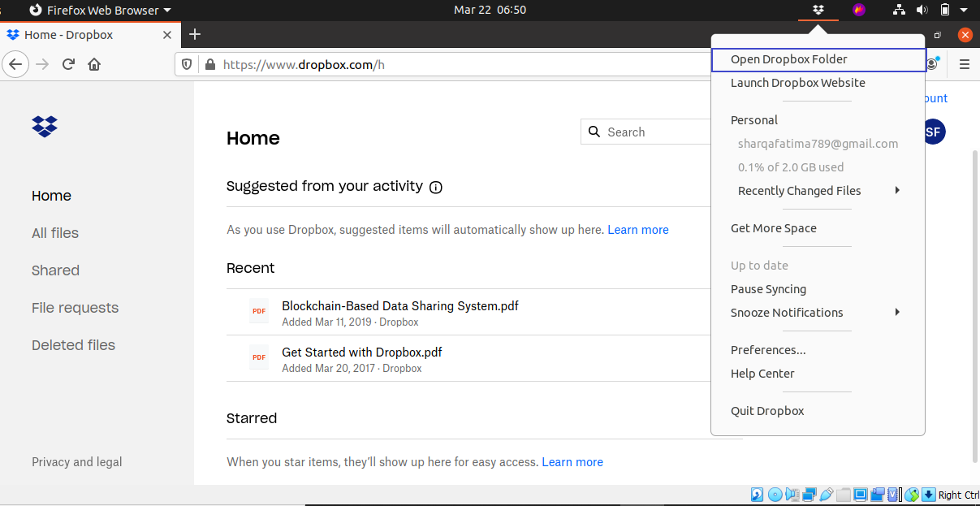
Task: Click the Firefox home icon
Action: [x=94, y=64]
